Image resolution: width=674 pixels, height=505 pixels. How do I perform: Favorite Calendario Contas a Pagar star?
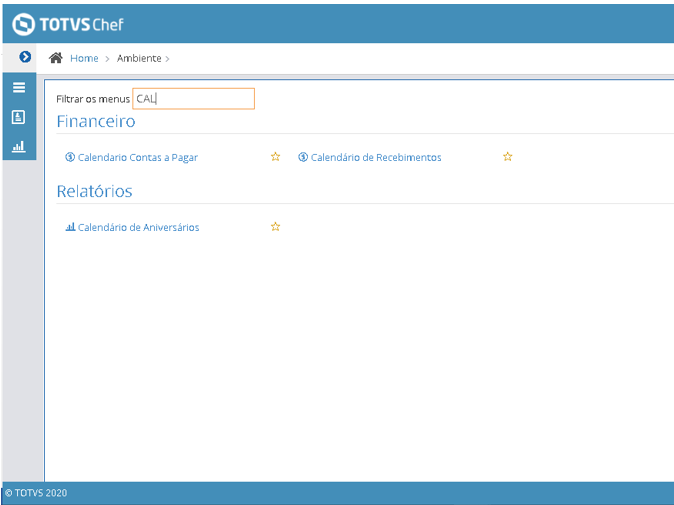[x=276, y=157]
